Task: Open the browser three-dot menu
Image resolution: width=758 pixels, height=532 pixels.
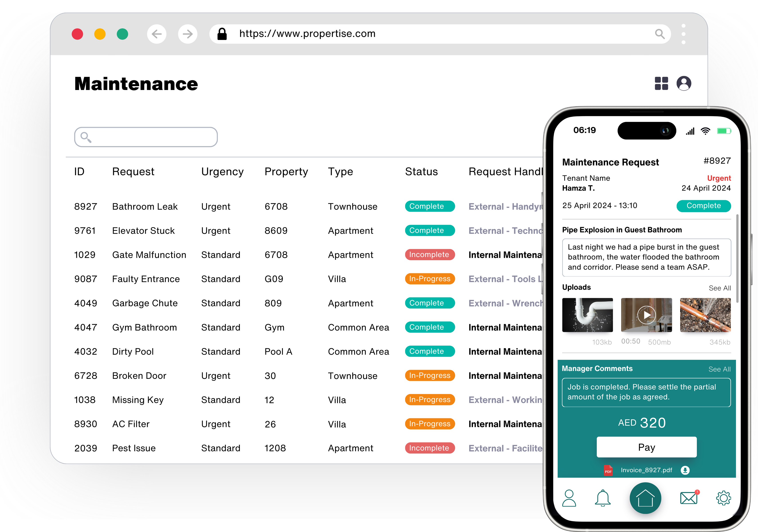Action: tap(683, 34)
